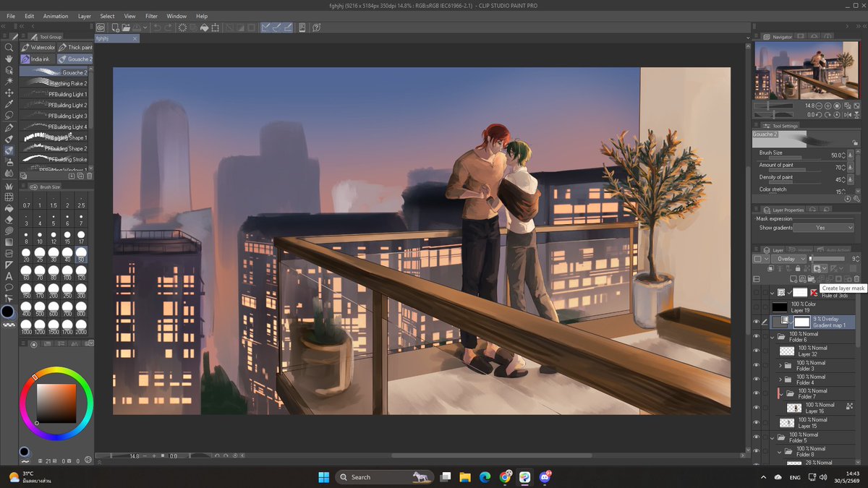Open the Layer menu
This screenshot has height=488, width=868.
[x=85, y=16]
